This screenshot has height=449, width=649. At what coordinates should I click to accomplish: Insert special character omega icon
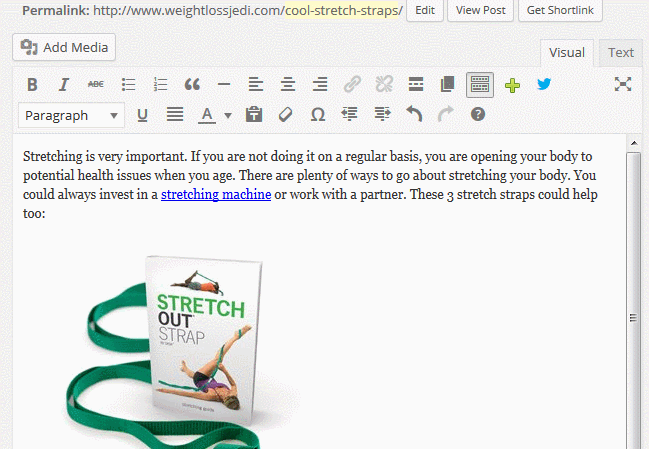point(317,115)
